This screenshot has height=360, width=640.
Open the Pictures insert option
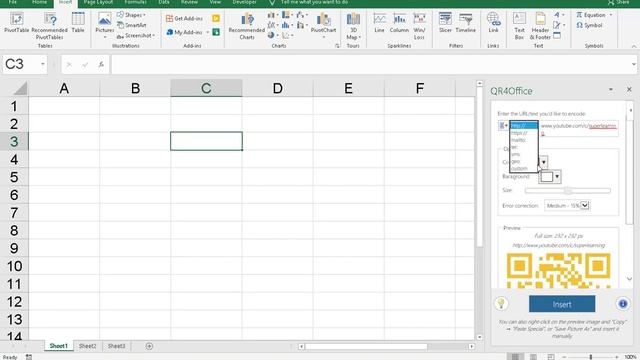104,25
